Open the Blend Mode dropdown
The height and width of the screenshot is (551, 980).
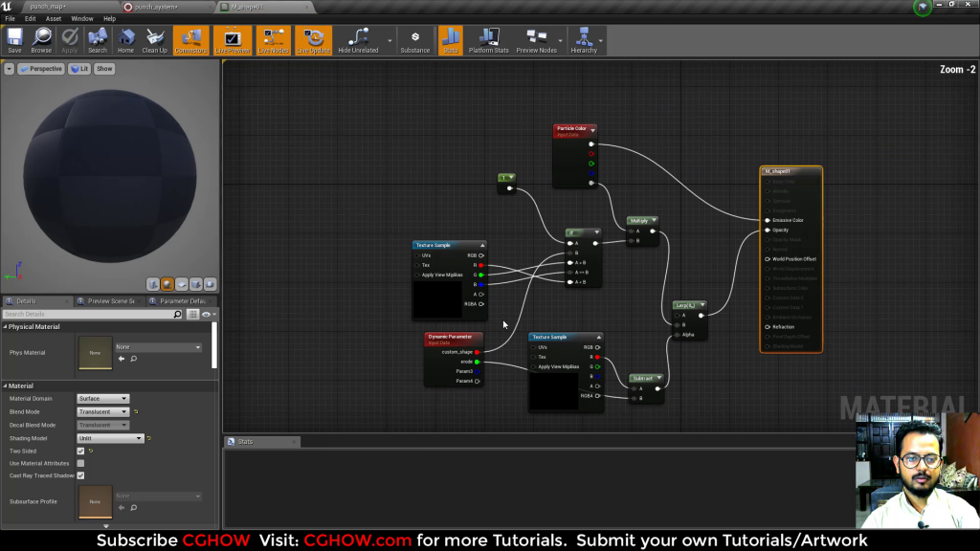(x=102, y=410)
